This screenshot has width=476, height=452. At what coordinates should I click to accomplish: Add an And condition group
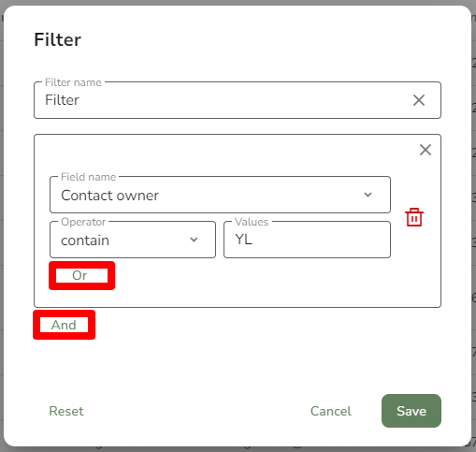[x=64, y=325]
